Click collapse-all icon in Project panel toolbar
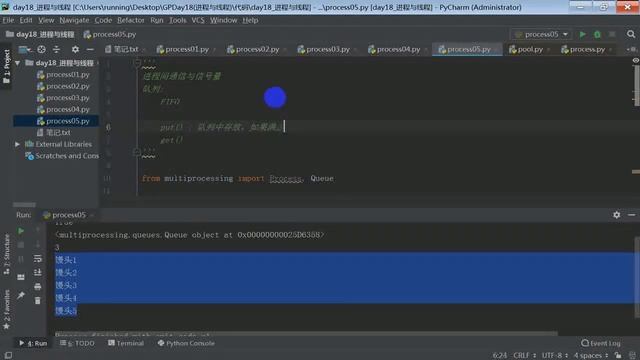 click(56, 49)
